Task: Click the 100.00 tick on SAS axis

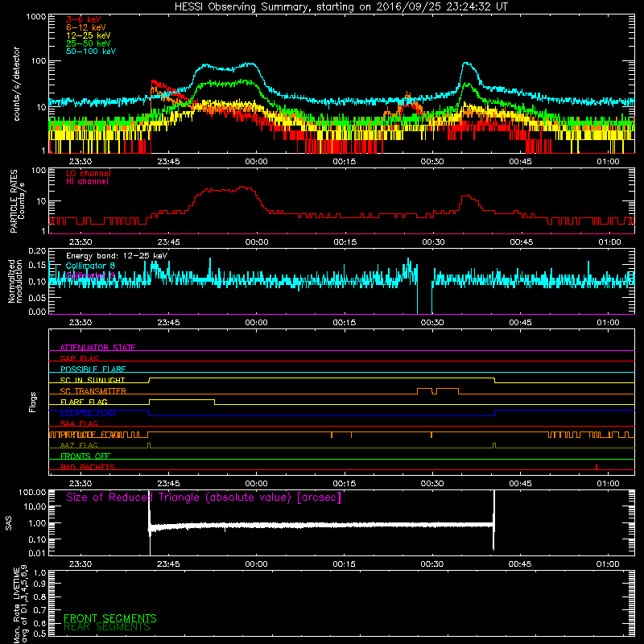Action: coord(32,493)
